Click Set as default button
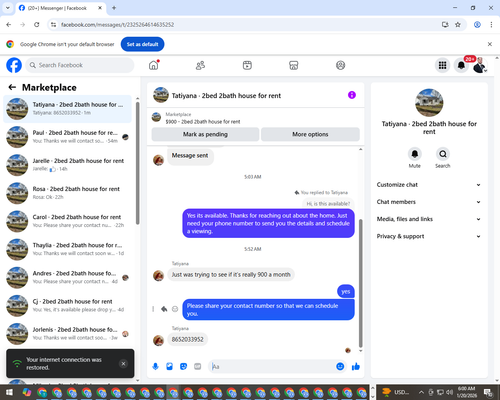500x400 pixels. [x=142, y=44]
